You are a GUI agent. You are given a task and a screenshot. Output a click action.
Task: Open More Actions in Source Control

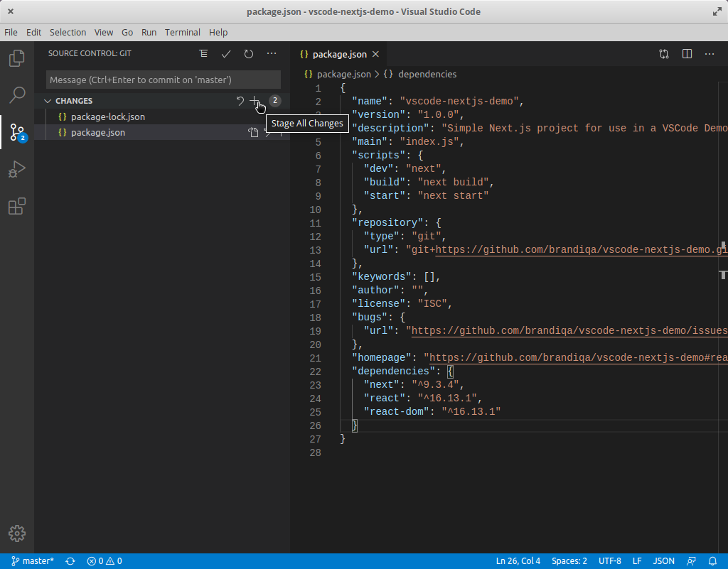click(x=271, y=53)
